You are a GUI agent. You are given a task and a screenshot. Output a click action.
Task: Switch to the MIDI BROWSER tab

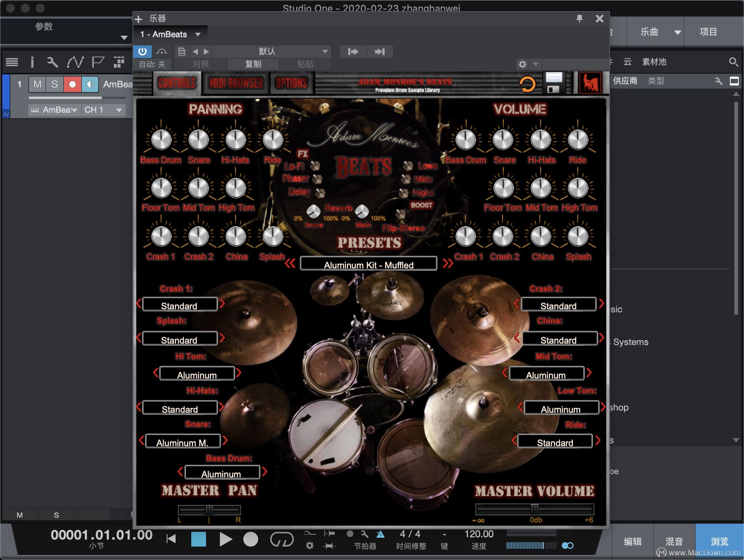236,83
